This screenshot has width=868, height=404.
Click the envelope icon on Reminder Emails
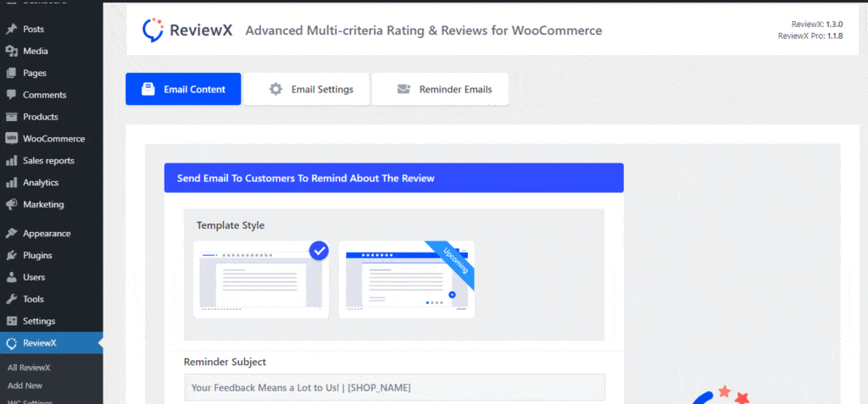(403, 89)
